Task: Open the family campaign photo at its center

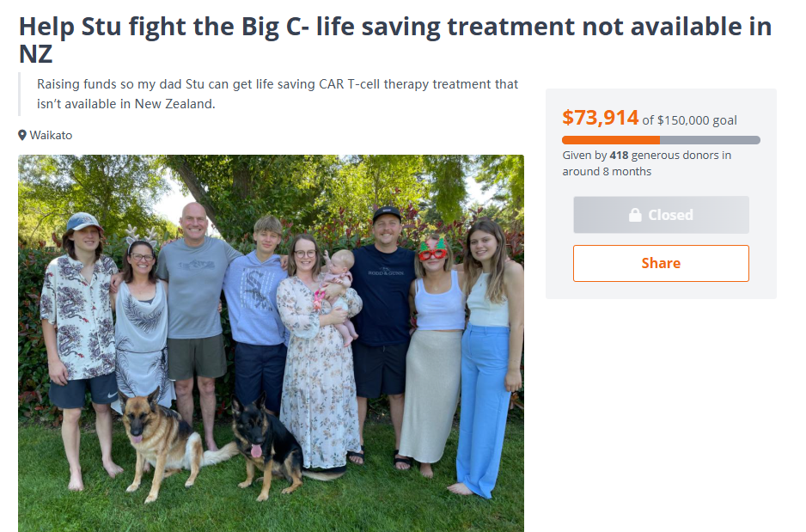Action: click(x=271, y=344)
